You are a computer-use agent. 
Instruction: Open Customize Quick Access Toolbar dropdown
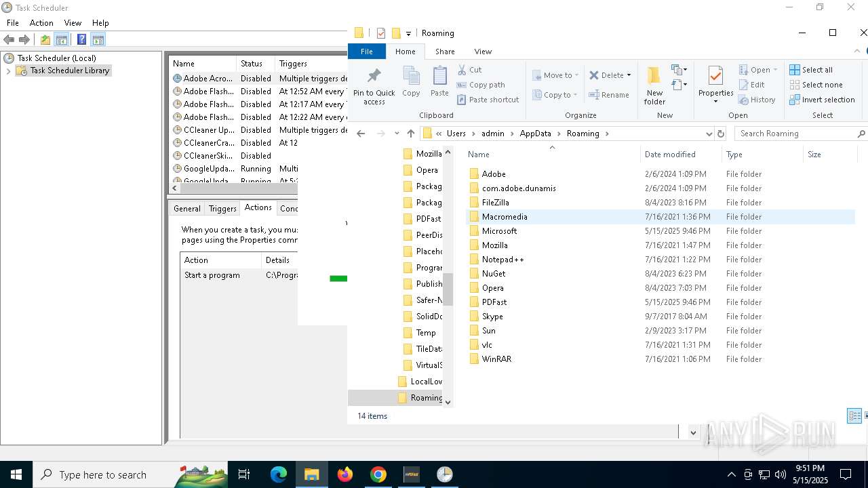tap(408, 33)
